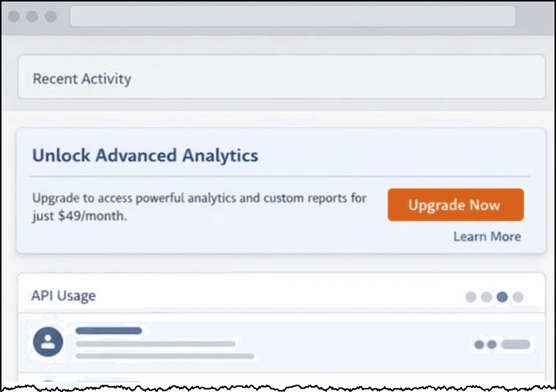Focus the browser address bar
The image size is (556, 392).
[293, 16]
